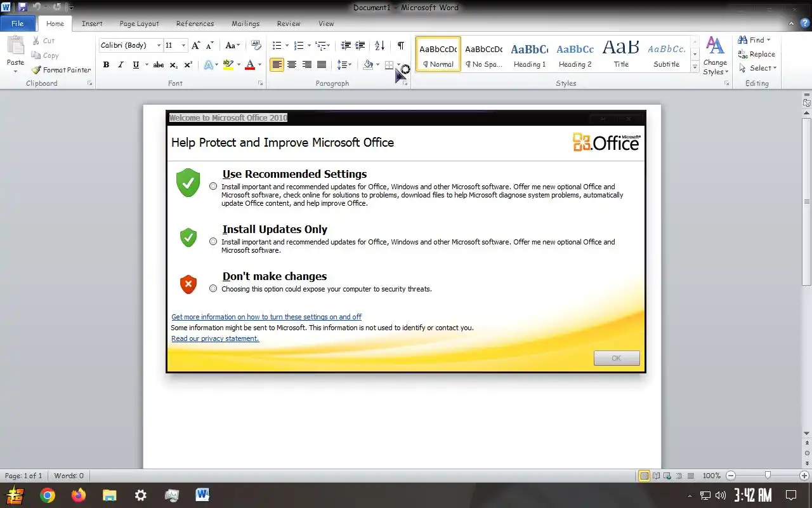
Task: Apply Italic formatting
Action: [121, 65]
